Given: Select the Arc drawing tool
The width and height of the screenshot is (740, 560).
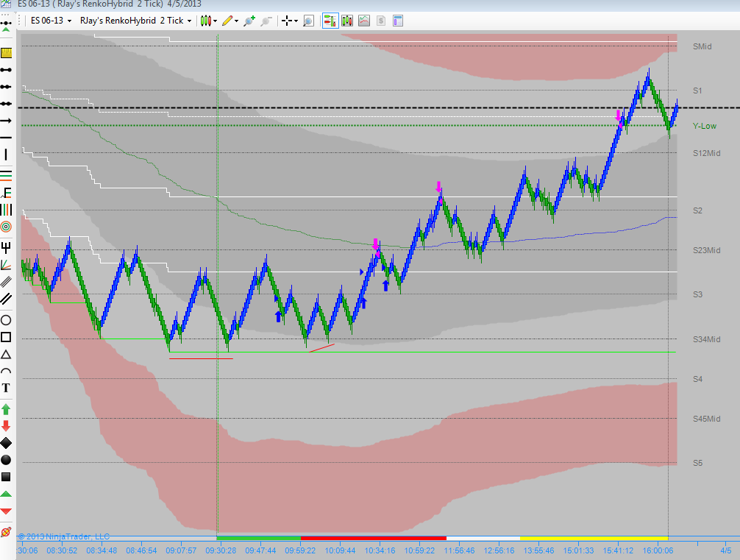Looking at the screenshot, I should (x=6, y=371).
